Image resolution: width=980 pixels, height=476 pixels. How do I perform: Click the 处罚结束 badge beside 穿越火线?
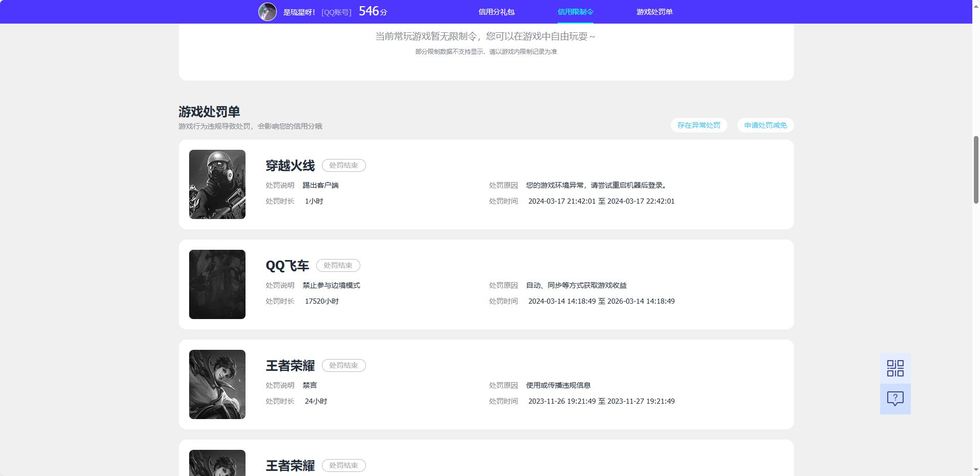(343, 165)
